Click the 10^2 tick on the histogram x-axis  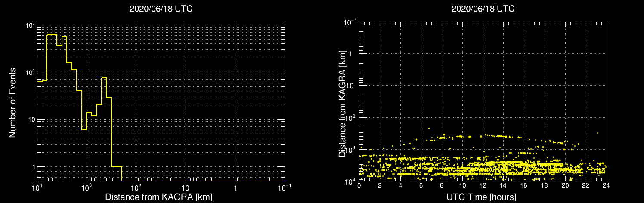click(136, 188)
